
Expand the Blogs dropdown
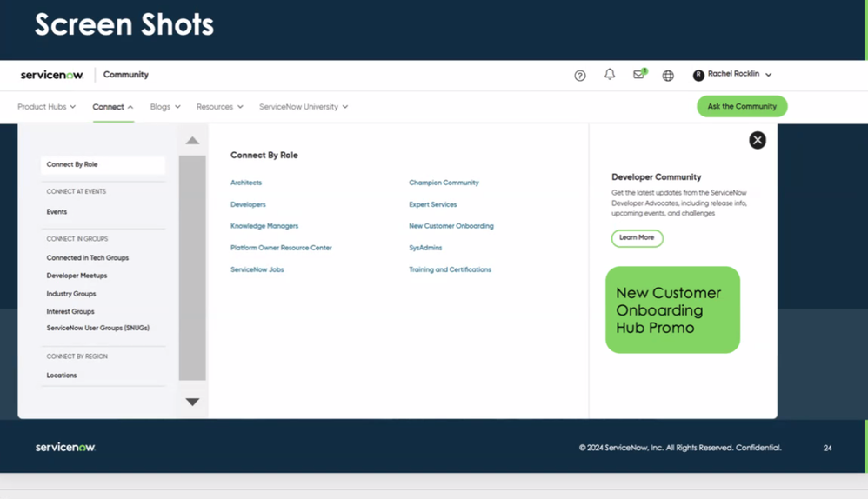(165, 107)
